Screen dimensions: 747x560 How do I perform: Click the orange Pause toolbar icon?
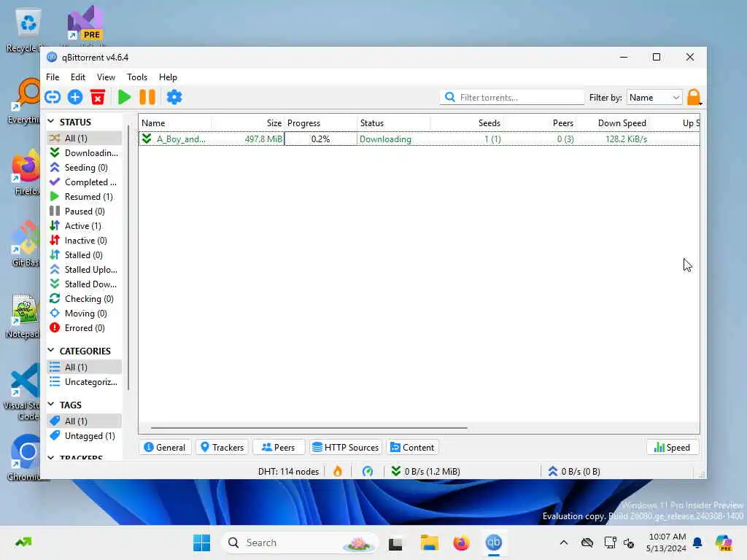click(x=147, y=97)
